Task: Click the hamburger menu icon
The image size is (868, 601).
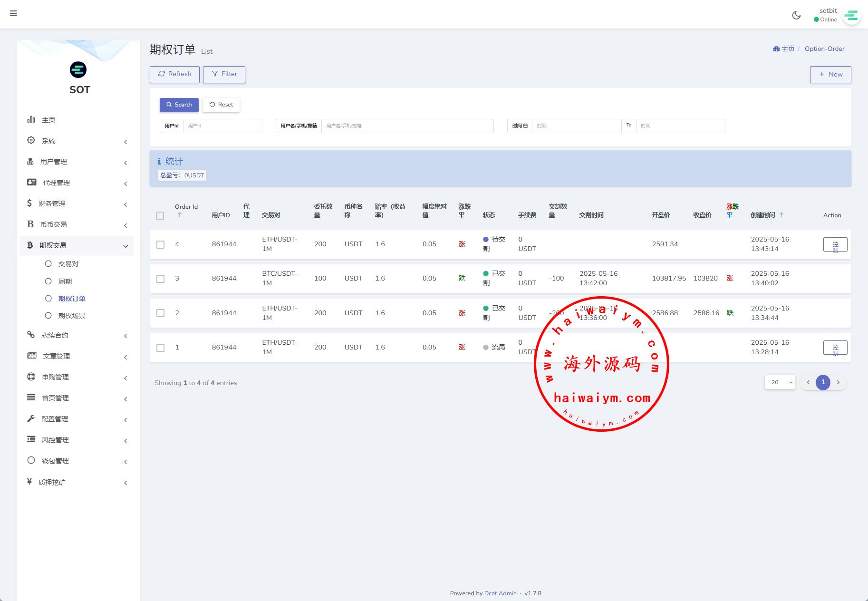Action: [x=13, y=13]
